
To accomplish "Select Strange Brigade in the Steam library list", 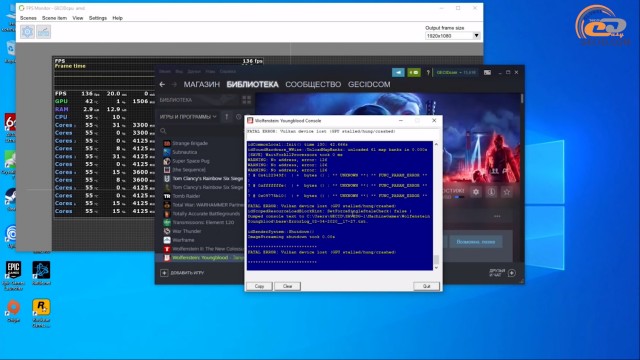I will point(190,143).
